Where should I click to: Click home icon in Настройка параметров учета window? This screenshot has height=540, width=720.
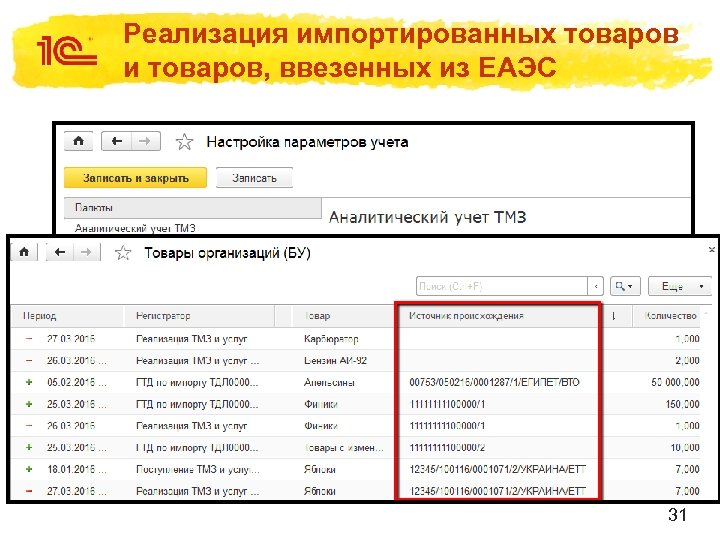79,141
